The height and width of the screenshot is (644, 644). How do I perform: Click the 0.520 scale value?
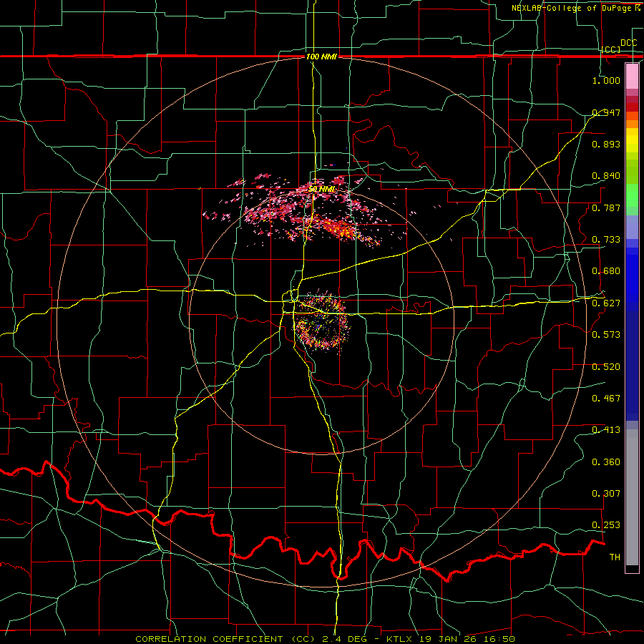(x=606, y=367)
